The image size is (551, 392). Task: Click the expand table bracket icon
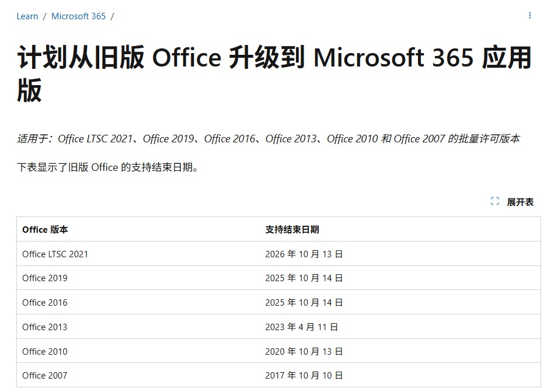495,201
